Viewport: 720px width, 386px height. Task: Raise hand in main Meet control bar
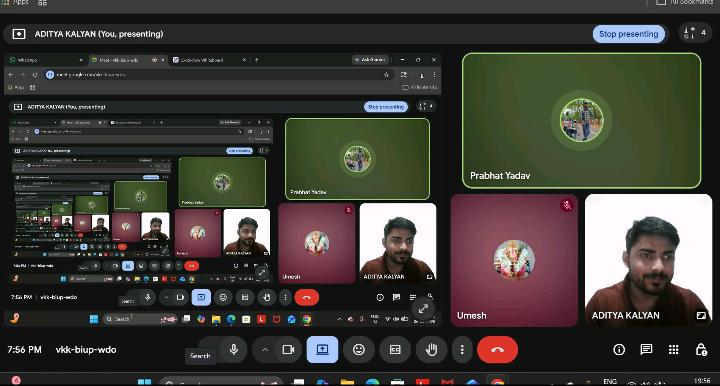pos(431,350)
